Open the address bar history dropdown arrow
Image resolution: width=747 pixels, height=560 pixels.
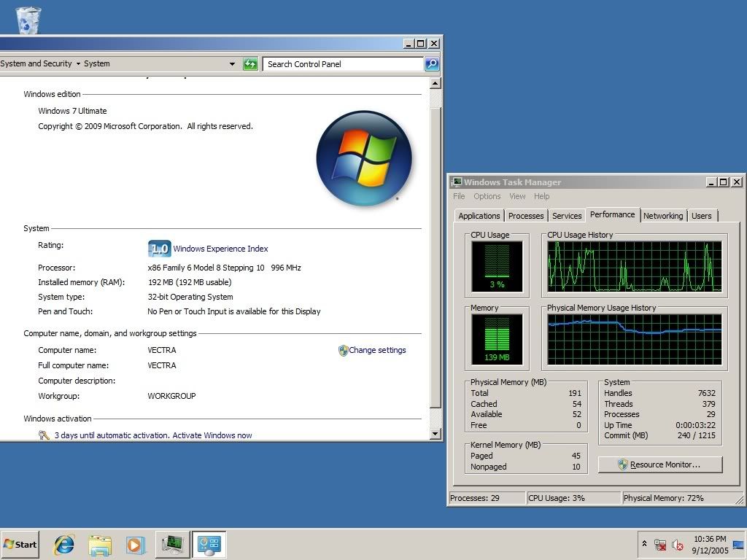[x=233, y=64]
